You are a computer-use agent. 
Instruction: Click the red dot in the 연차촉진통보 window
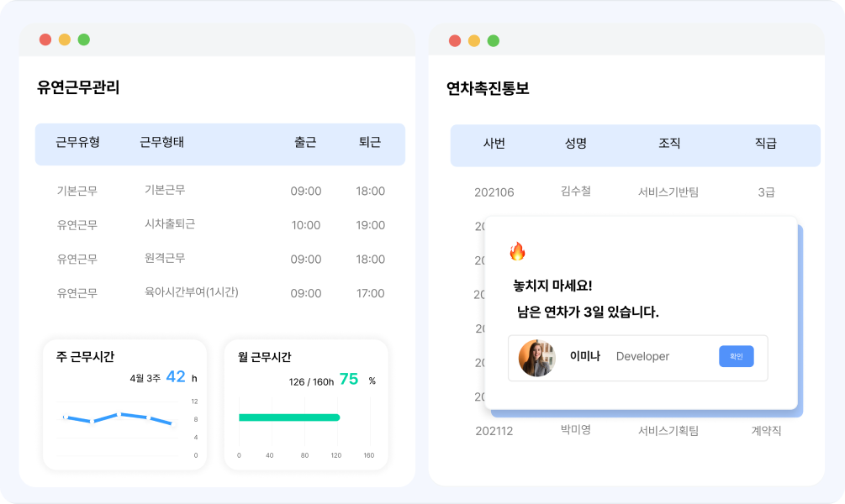[x=455, y=40]
